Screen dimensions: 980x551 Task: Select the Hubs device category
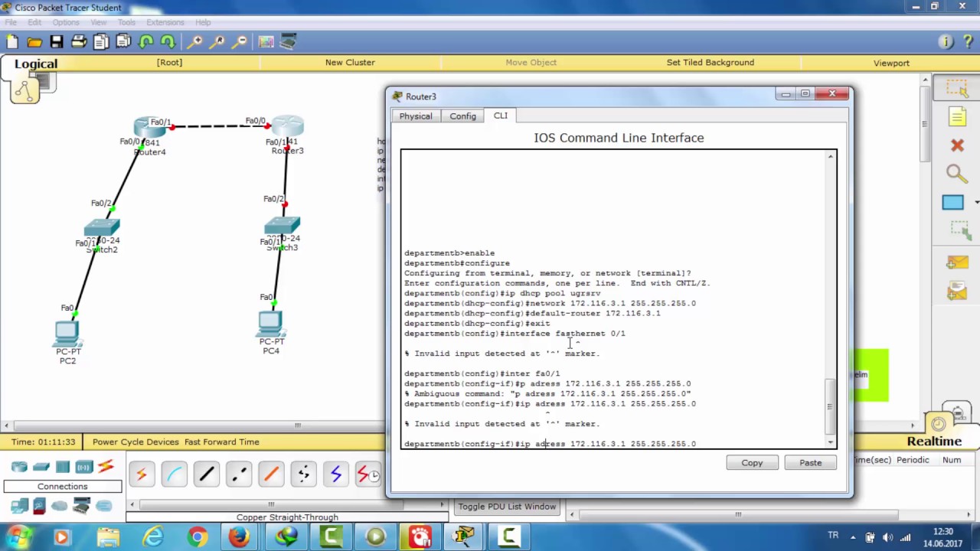63,467
